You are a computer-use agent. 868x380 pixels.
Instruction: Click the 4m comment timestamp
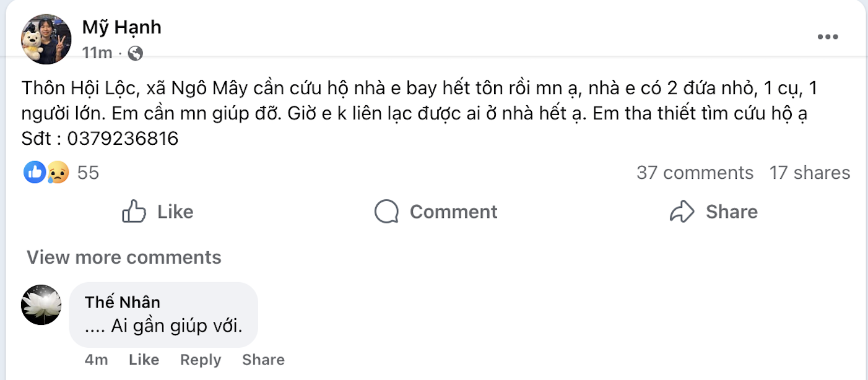pos(97,360)
